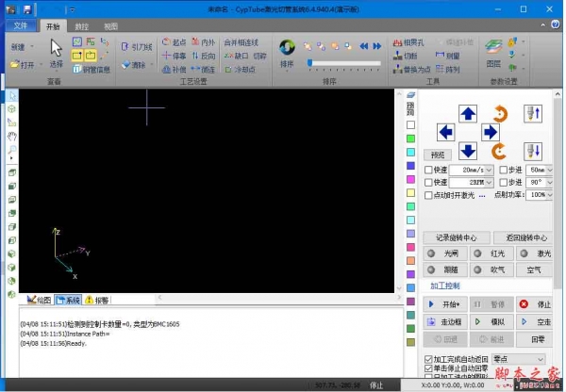Click the 起点 start point tool
This screenshot has height=392, width=566.
(174, 42)
